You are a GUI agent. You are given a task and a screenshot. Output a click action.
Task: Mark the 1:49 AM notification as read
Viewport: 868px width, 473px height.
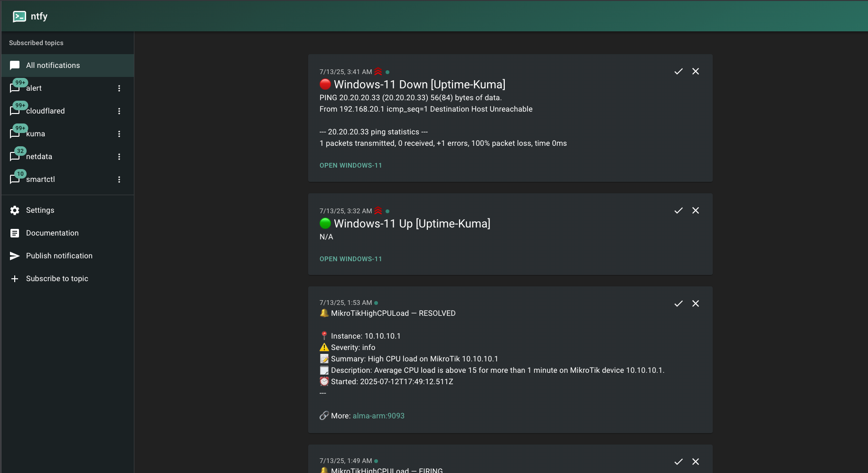[x=679, y=462]
